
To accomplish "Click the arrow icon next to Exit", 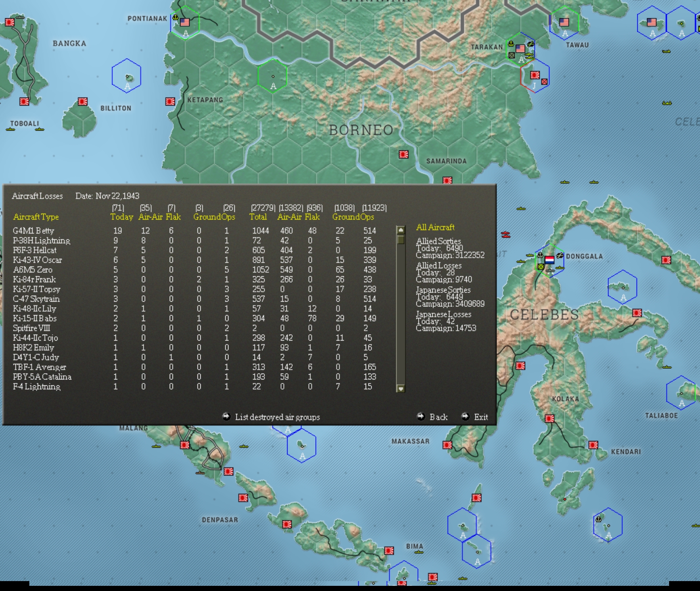I will coord(465,416).
